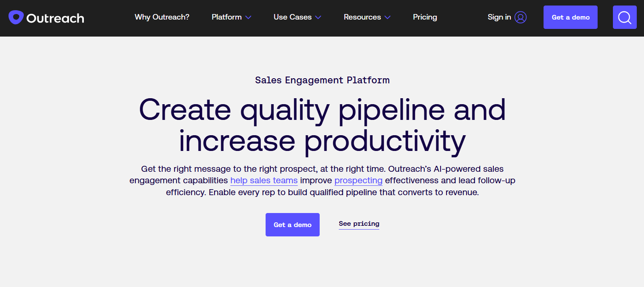Click the Platform chevron arrow only
This screenshot has width=644, height=287.
click(x=249, y=17)
